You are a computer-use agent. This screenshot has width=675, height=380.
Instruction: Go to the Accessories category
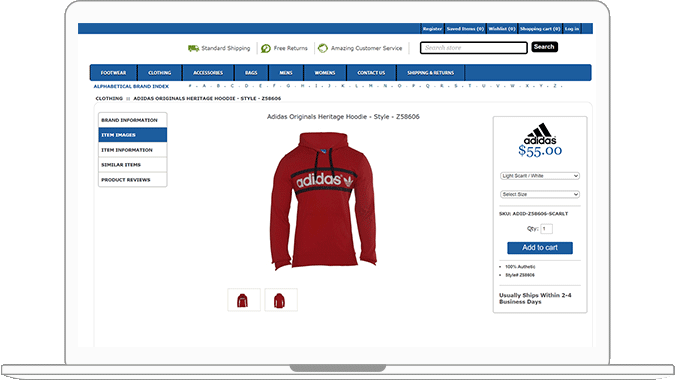point(208,73)
